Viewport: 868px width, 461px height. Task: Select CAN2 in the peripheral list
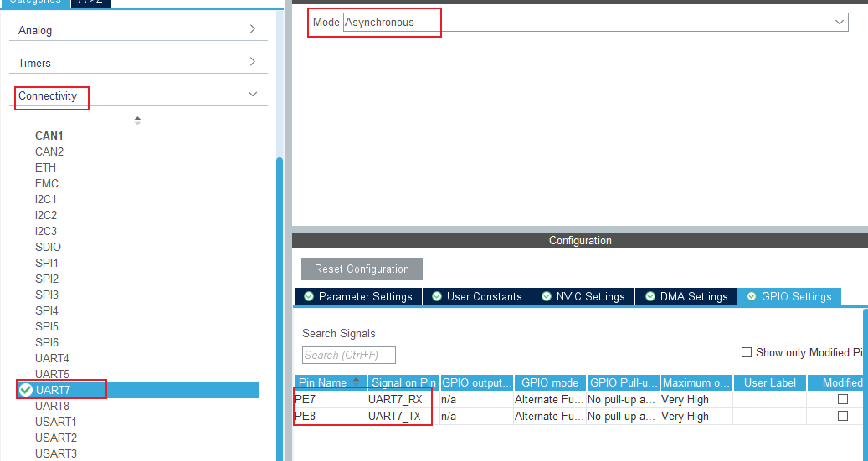click(49, 151)
